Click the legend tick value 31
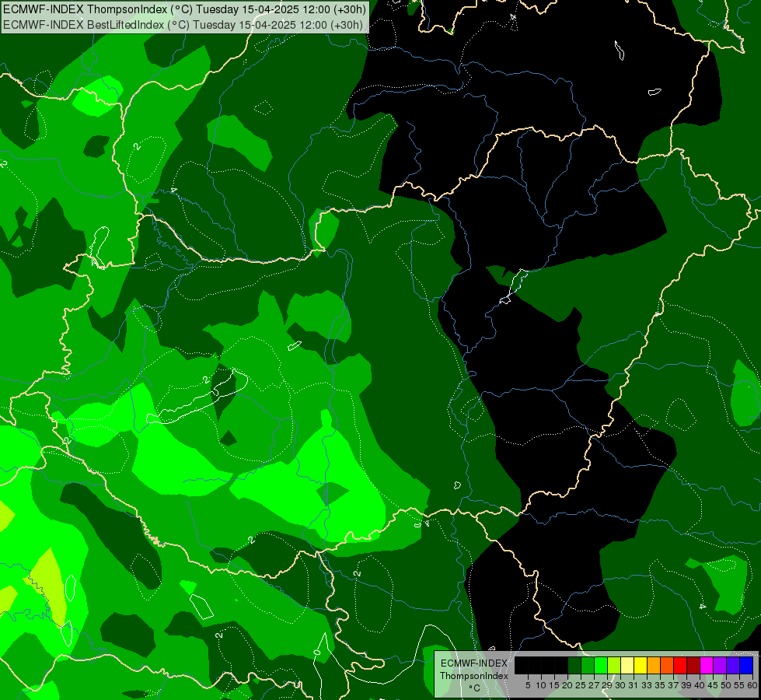Screen dimensions: 761x700 tap(634, 685)
